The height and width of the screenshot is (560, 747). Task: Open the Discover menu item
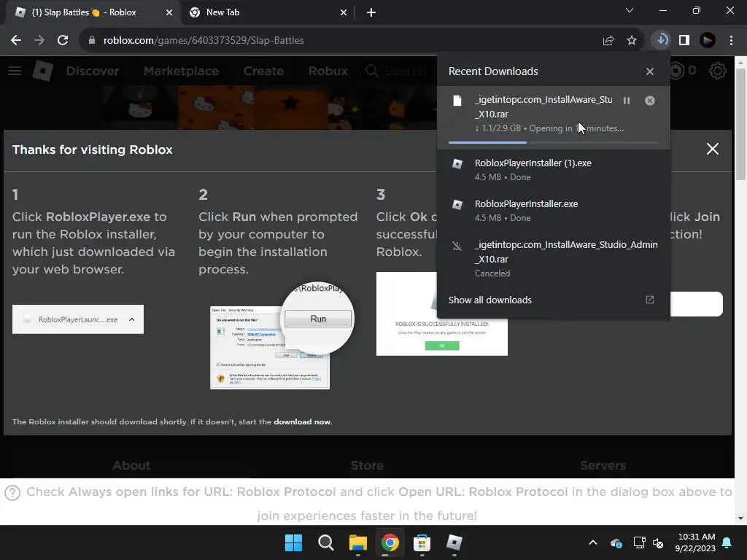(93, 71)
